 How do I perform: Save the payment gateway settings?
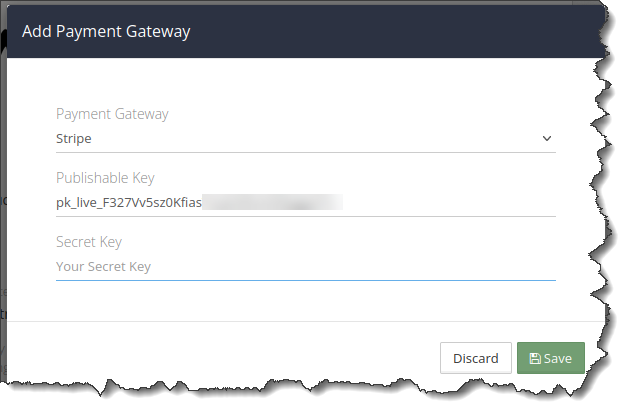pyautogui.click(x=550, y=358)
